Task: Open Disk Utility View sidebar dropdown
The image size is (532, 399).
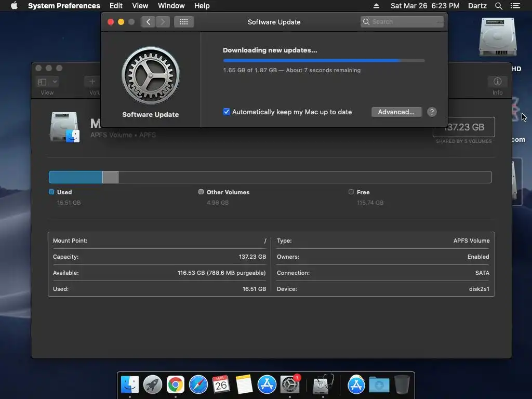Action: (x=47, y=82)
